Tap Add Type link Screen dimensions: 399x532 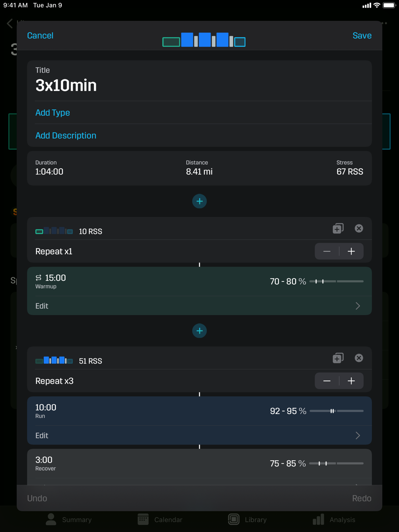click(x=53, y=113)
